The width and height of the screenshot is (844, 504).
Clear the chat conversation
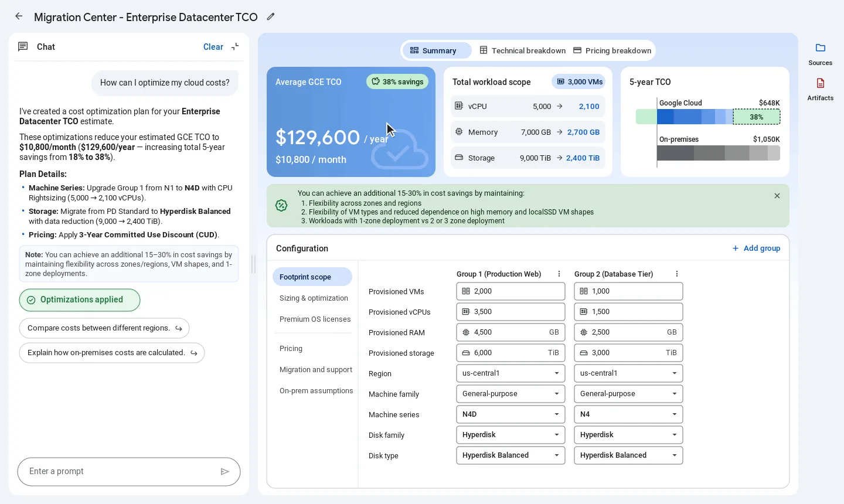point(213,47)
